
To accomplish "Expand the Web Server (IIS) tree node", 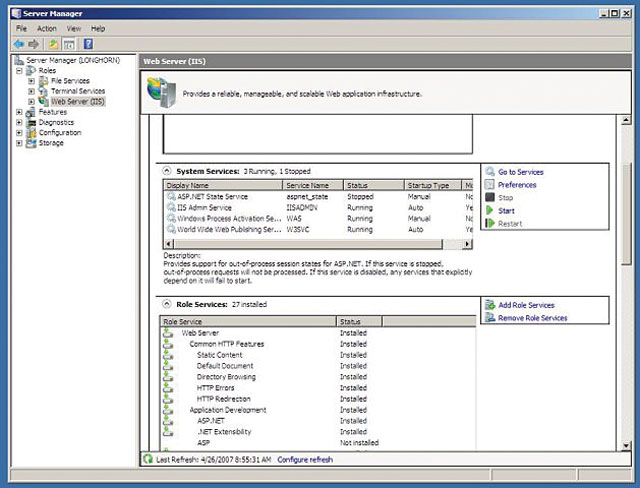I will tap(31, 102).
